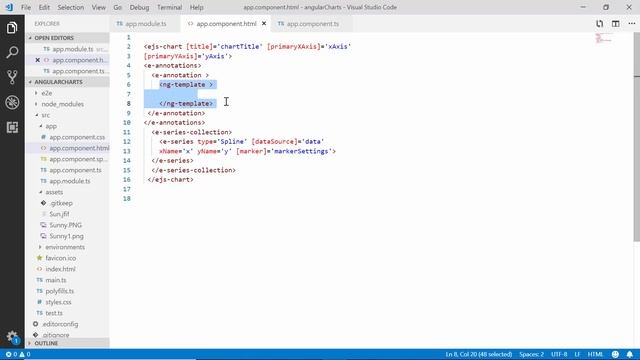
Task: Open the Go menu
Action: point(118,7)
